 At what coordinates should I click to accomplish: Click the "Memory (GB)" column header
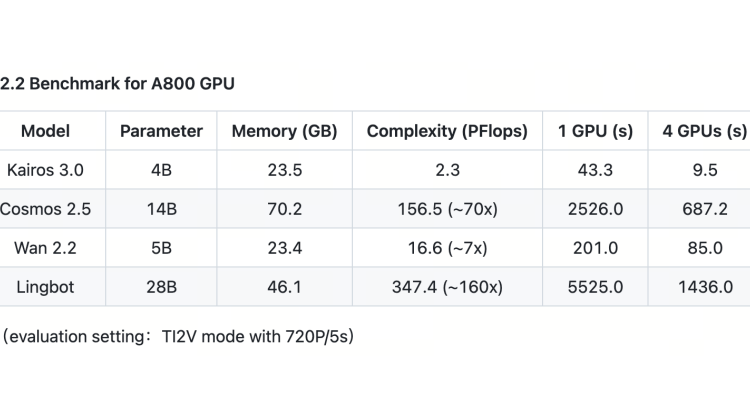(x=284, y=131)
